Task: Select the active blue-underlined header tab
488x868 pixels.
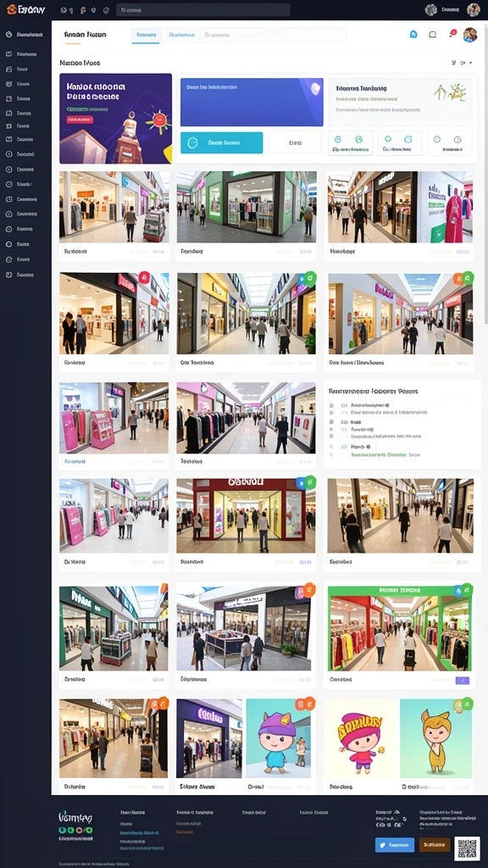Action: [x=146, y=35]
